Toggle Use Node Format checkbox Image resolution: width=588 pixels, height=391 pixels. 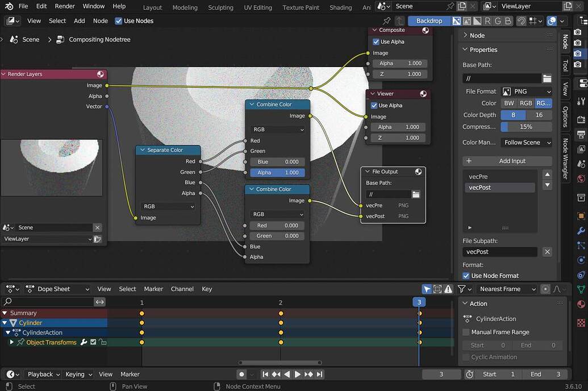pyautogui.click(x=466, y=276)
